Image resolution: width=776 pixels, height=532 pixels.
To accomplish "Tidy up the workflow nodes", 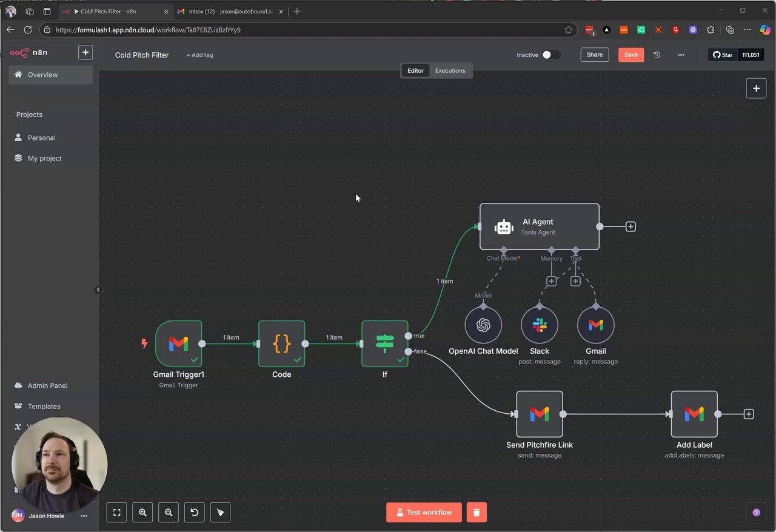I will (221, 513).
